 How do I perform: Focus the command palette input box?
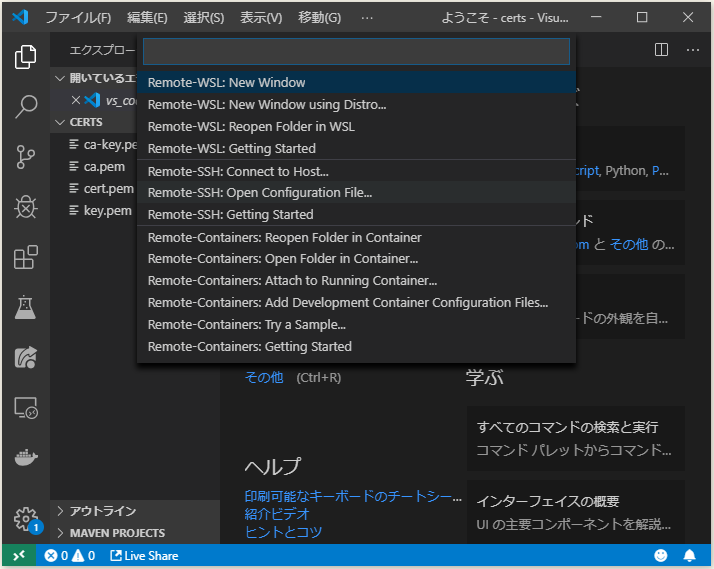coord(356,51)
